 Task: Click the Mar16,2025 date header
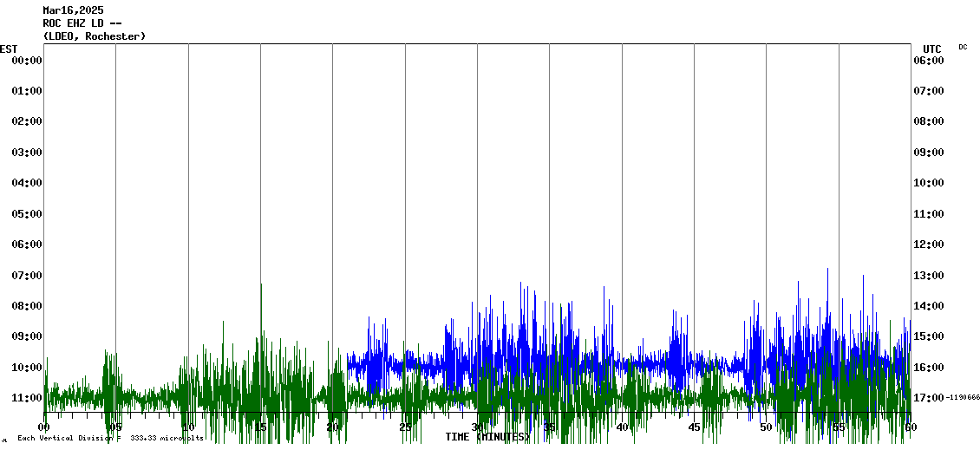(73, 10)
